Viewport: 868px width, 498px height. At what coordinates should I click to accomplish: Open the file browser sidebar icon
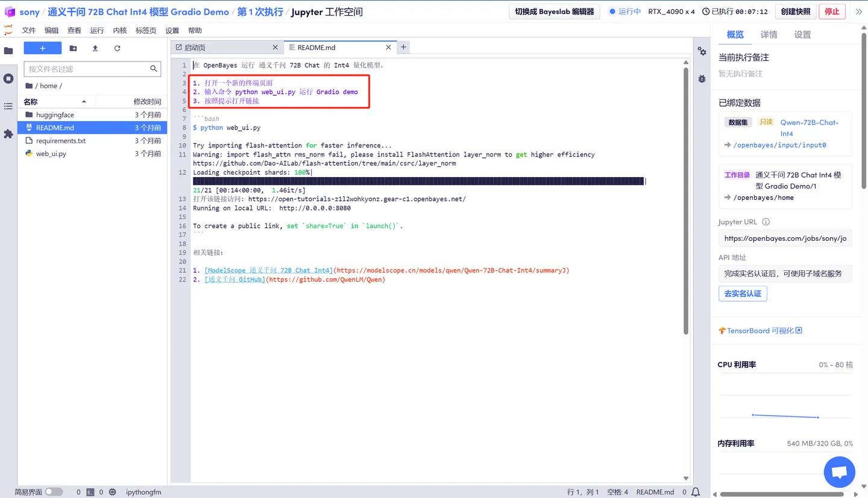pos(8,51)
